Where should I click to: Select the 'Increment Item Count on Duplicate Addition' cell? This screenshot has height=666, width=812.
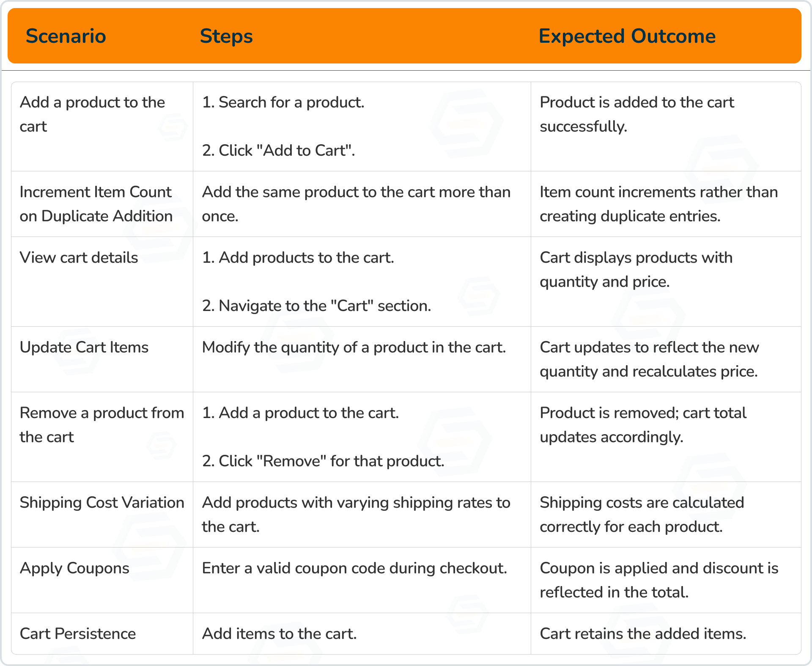pos(102,204)
